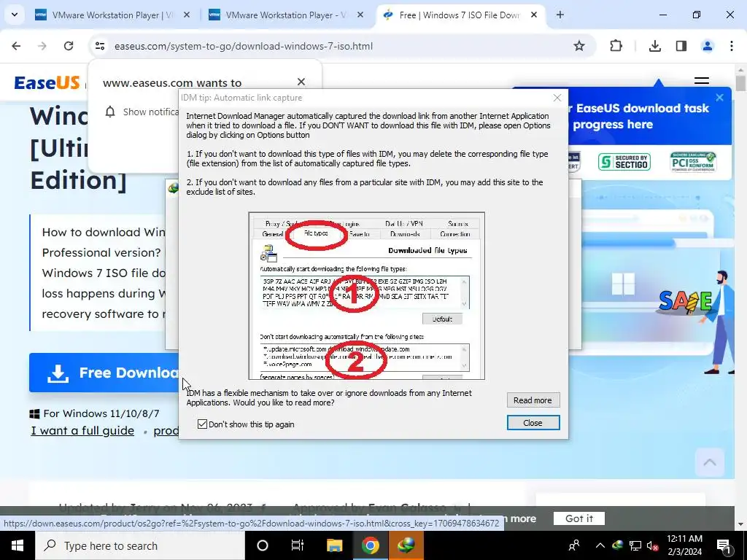The image size is (747, 560).
Task: Expand the tab search dropdown arrow
Action: click(x=15, y=15)
